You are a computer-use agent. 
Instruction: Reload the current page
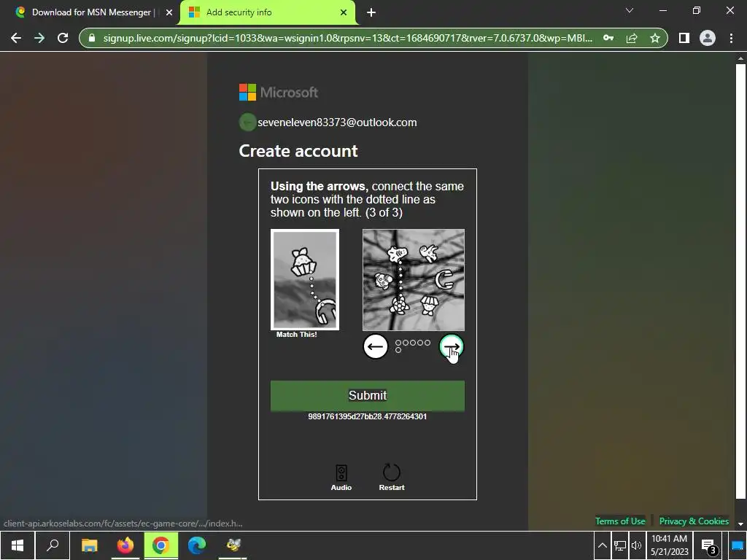click(x=63, y=38)
